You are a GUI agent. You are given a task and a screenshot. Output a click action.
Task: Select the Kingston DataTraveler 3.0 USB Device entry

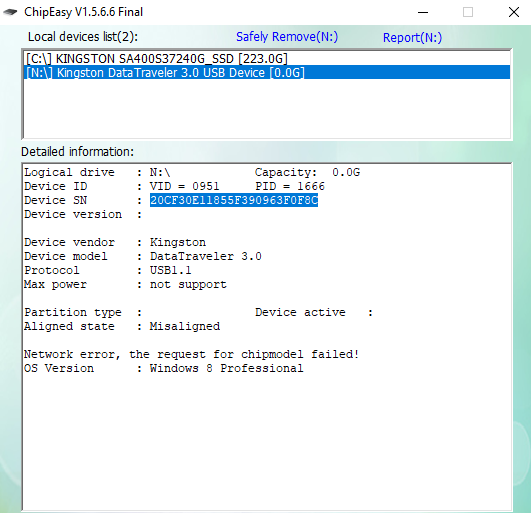[267, 72]
